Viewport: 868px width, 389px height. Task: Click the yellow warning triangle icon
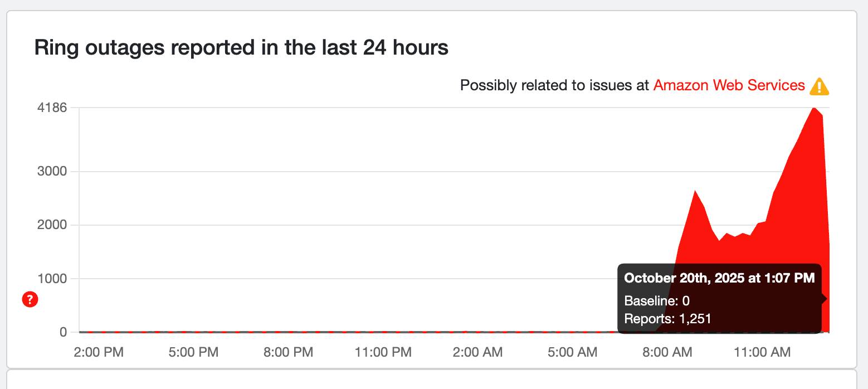[819, 86]
